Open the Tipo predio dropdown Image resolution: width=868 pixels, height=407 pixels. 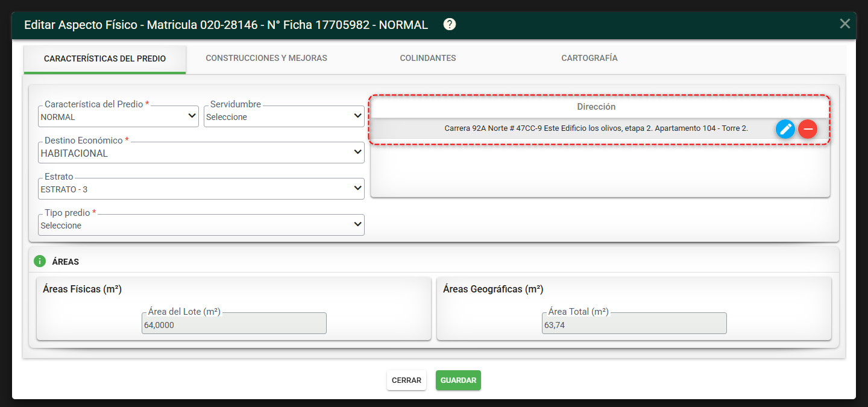click(201, 225)
